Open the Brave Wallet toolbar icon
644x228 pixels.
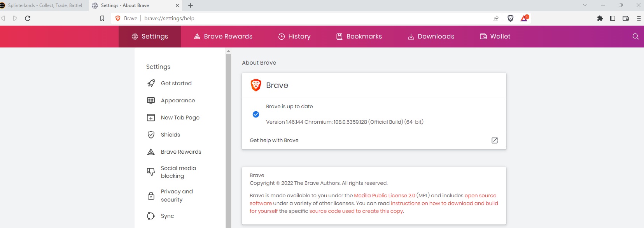[626, 18]
